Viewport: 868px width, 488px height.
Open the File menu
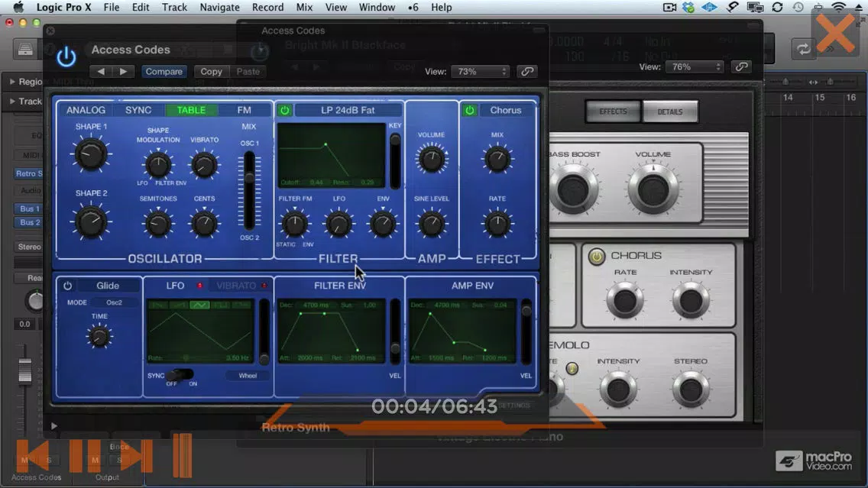tap(112, 7)
